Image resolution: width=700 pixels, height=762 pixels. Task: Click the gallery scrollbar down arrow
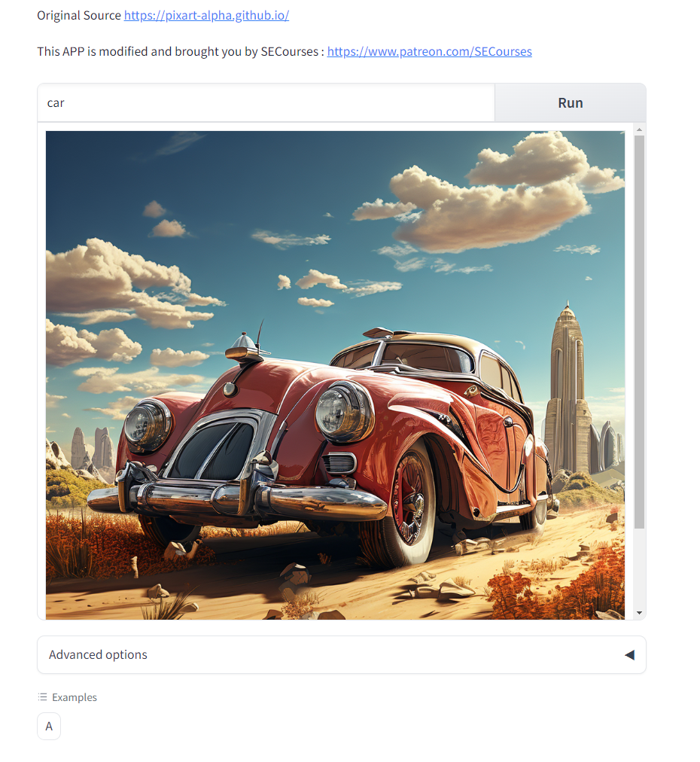639,613
